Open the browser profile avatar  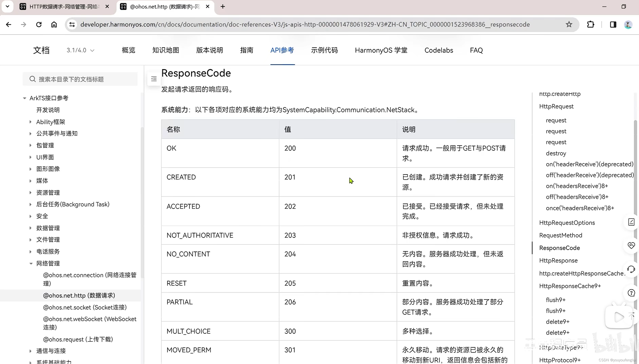tap(628, 24)
